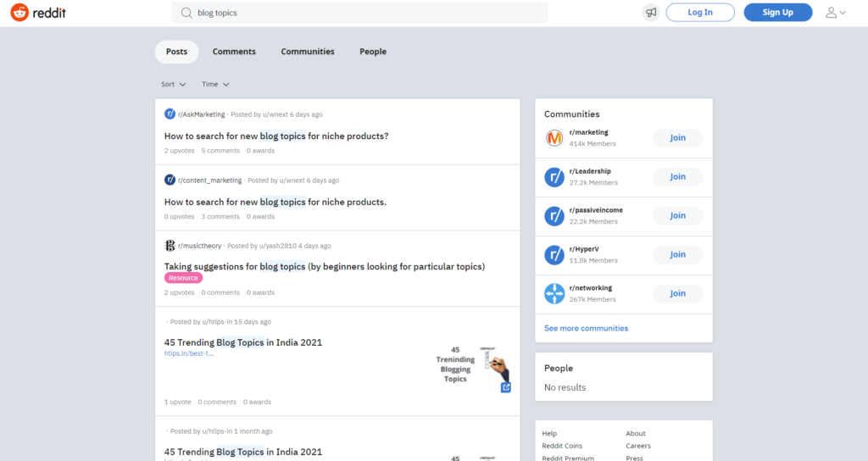Join the r/marketing community
Screen dimensions: 868x461
pos(677,138)
